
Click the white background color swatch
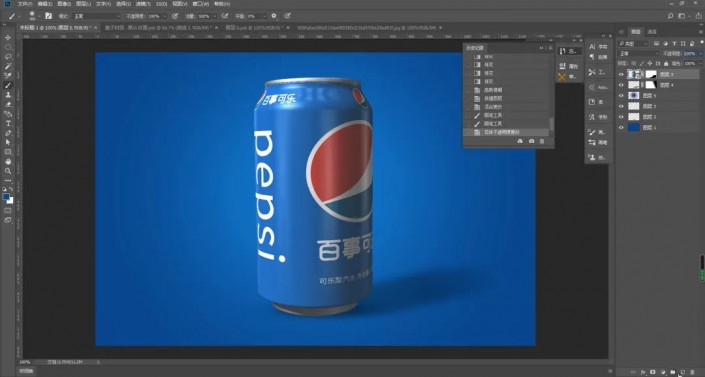pyautogui.click(x=10, y=201)
